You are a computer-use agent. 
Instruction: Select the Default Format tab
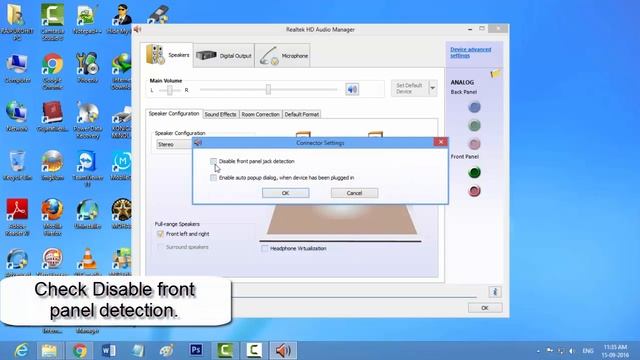coord(302,114)
